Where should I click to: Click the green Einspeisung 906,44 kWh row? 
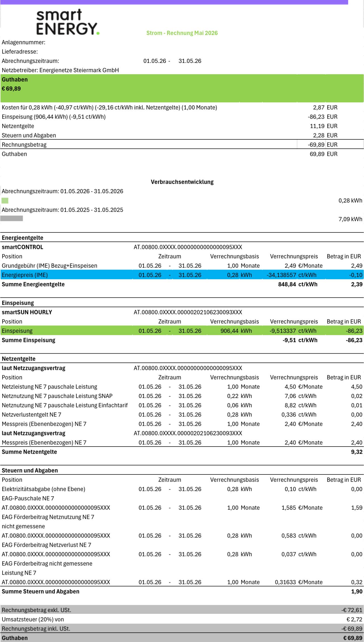coord(182,331)
